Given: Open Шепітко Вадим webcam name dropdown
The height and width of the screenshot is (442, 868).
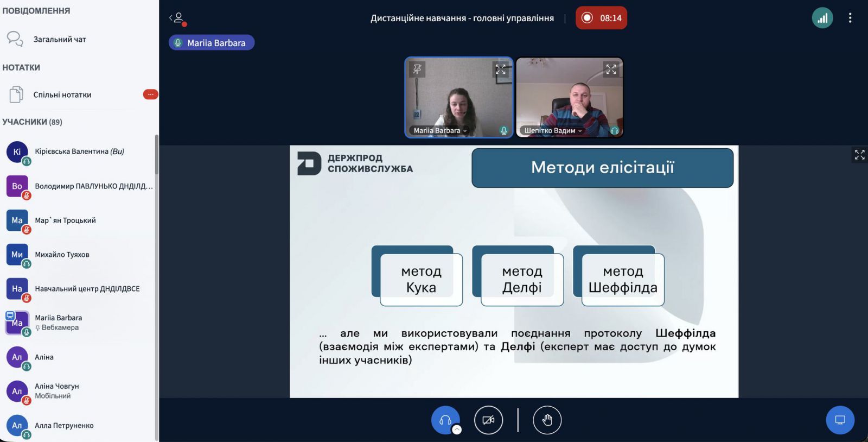Looking at the screenshot, I should (552, 130).
